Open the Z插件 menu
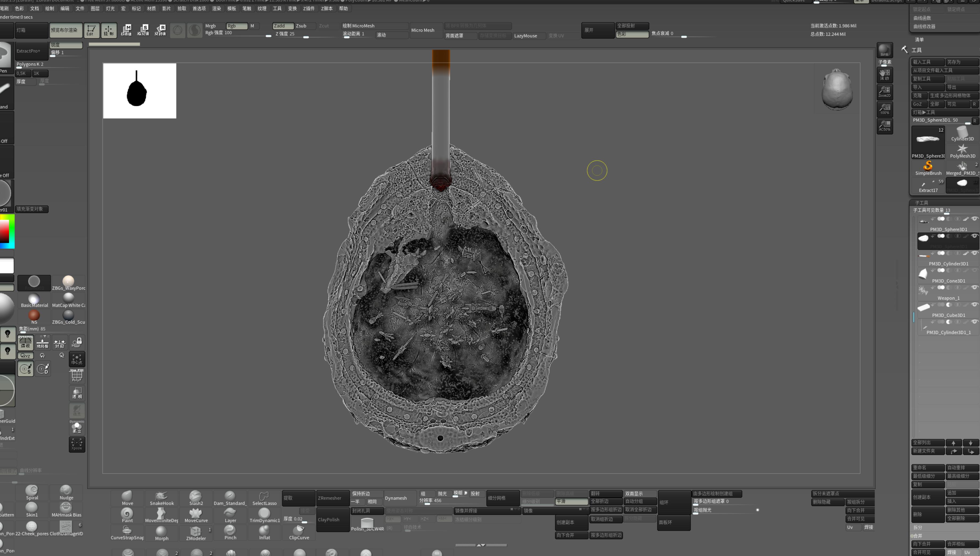The width and height of the screenshot is (980, 556). [x=308, y=9]
